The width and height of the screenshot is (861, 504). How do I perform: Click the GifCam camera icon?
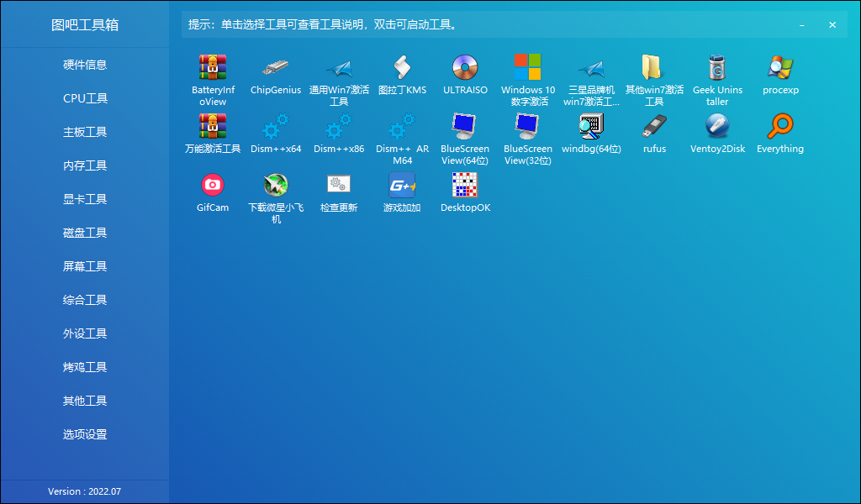tap(213, 185)
